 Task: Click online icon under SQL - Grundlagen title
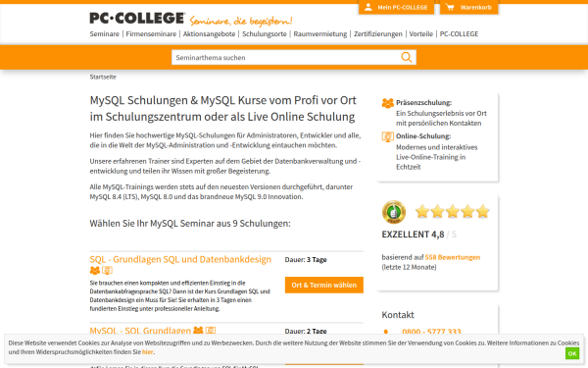(x=107, y=271)
